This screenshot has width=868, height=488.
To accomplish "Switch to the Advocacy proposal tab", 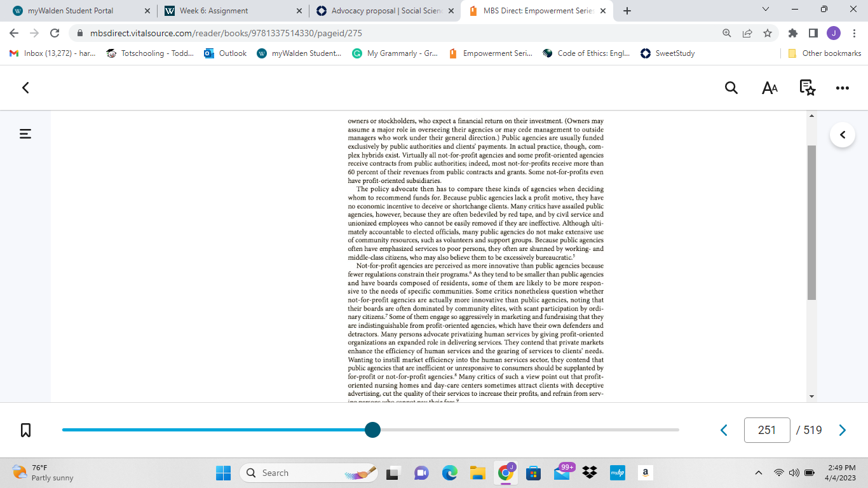I will [x=384, y=11].
